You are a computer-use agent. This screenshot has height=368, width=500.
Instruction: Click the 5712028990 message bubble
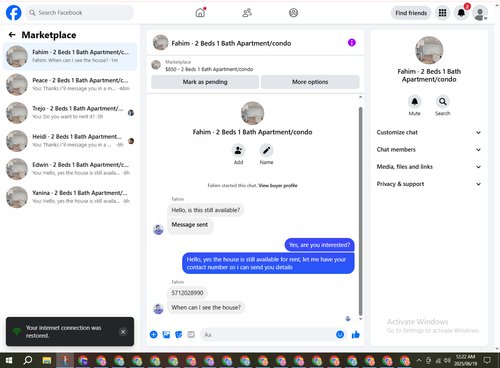click(x=187, y=293)
